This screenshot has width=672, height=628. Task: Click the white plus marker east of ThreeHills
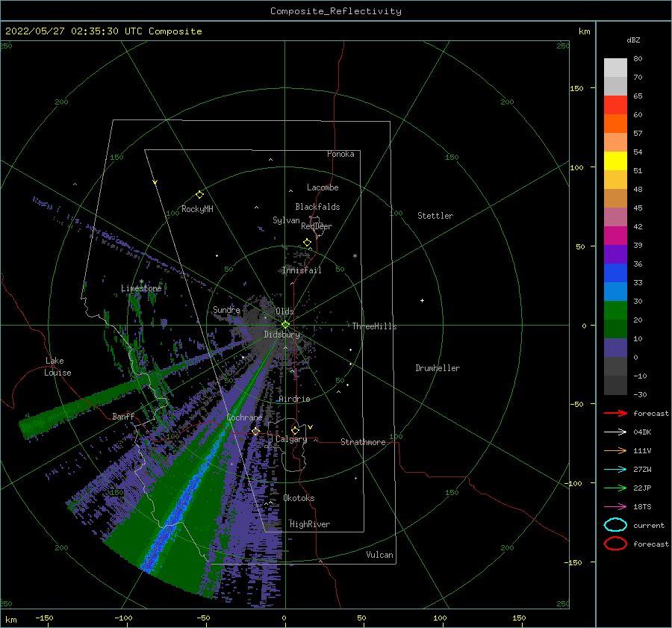pyautogui.click(x=422, y=300)
